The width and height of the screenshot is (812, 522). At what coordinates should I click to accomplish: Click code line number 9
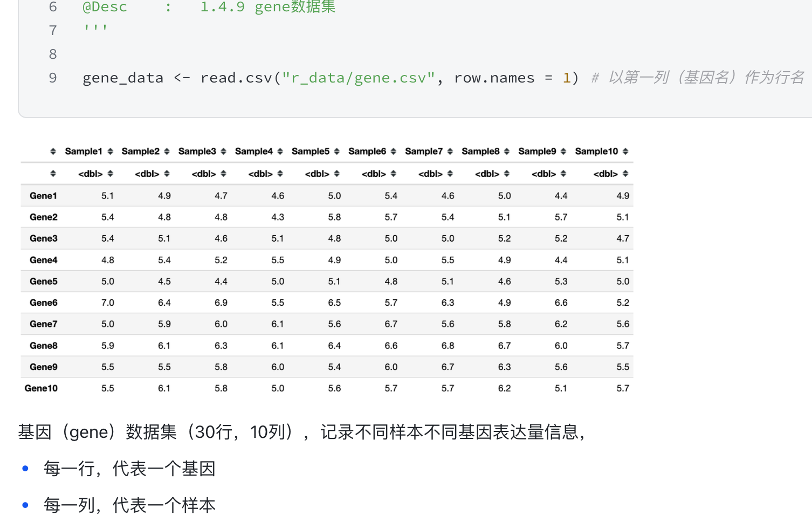tap(53, 78)
